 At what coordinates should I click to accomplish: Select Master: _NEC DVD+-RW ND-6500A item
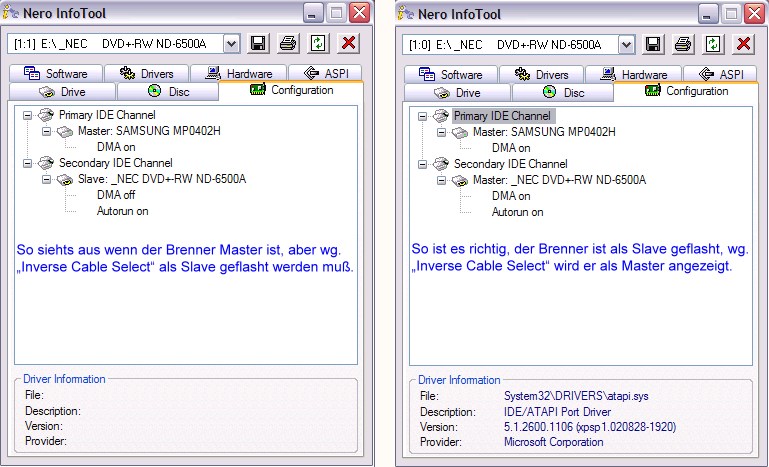point(559,180)
